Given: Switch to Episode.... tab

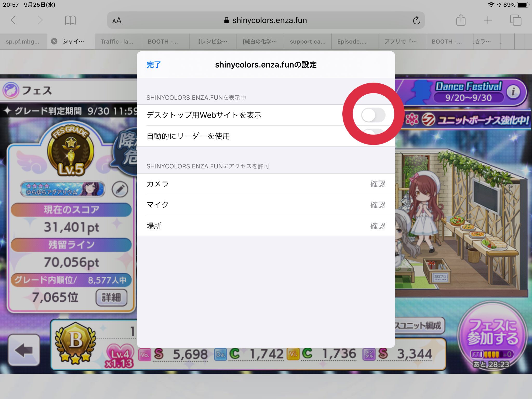Looking at the screenshot, I should click(355, 42).
